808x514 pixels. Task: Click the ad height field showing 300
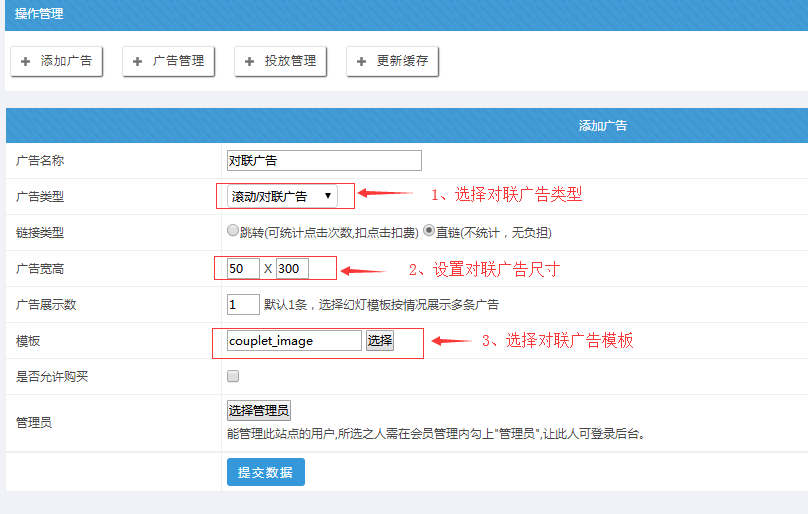click(x=292, y=268)
